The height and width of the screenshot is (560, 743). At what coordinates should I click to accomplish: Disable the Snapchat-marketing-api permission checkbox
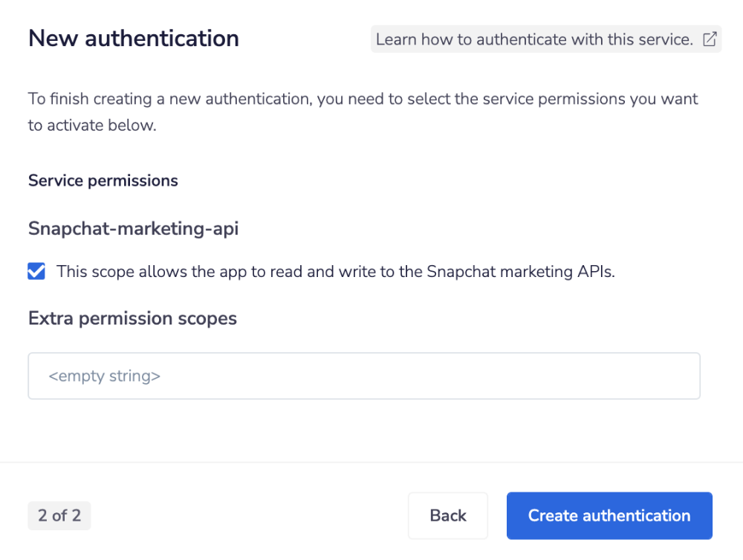tap(36, 271)
